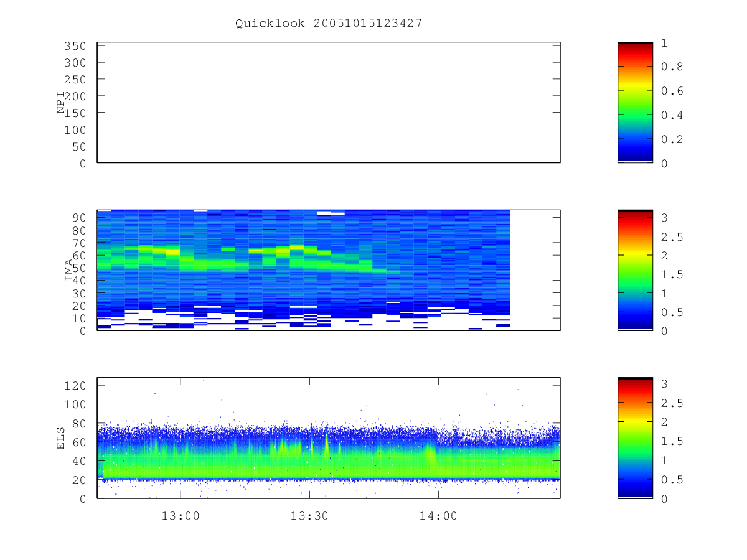Click the IMA y-axis label

click(69, 271)
